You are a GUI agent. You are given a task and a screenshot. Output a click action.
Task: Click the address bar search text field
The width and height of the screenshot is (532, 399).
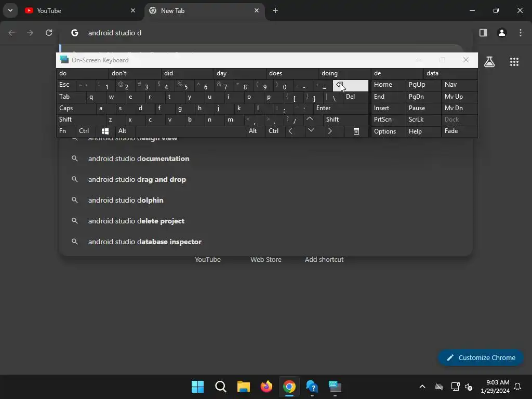pos(265,33)
